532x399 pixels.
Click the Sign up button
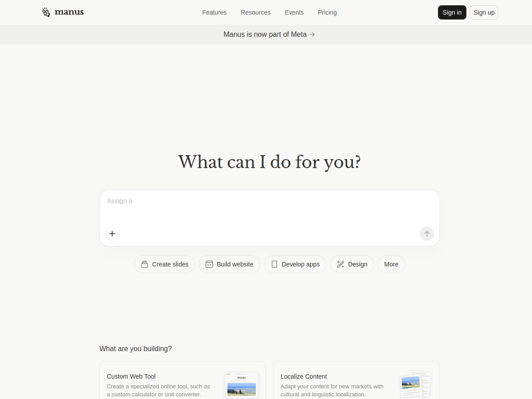[x=484, y=12]
